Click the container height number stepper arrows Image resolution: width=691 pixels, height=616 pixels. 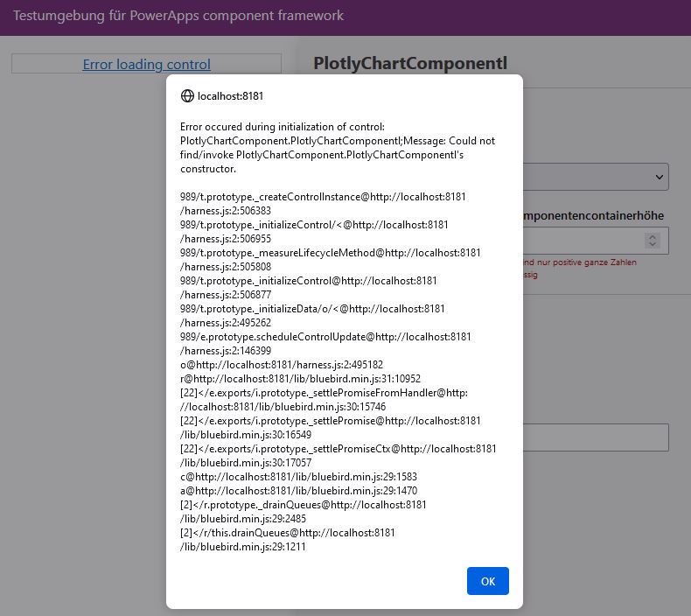click(653, 241)
